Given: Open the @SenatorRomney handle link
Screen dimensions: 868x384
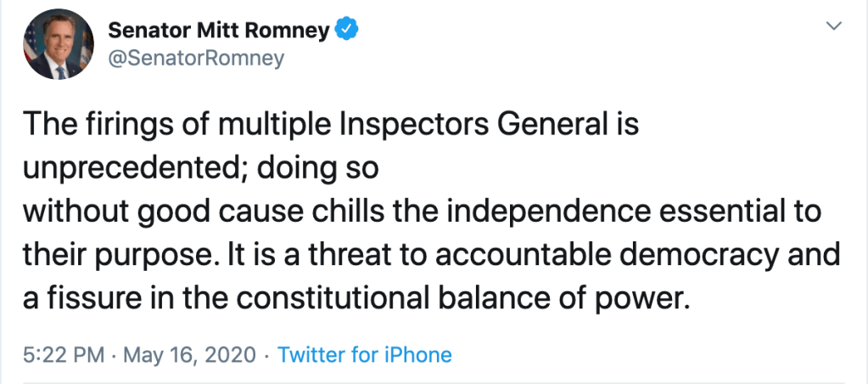Looking at the screenshot, I should pos(197,59).
